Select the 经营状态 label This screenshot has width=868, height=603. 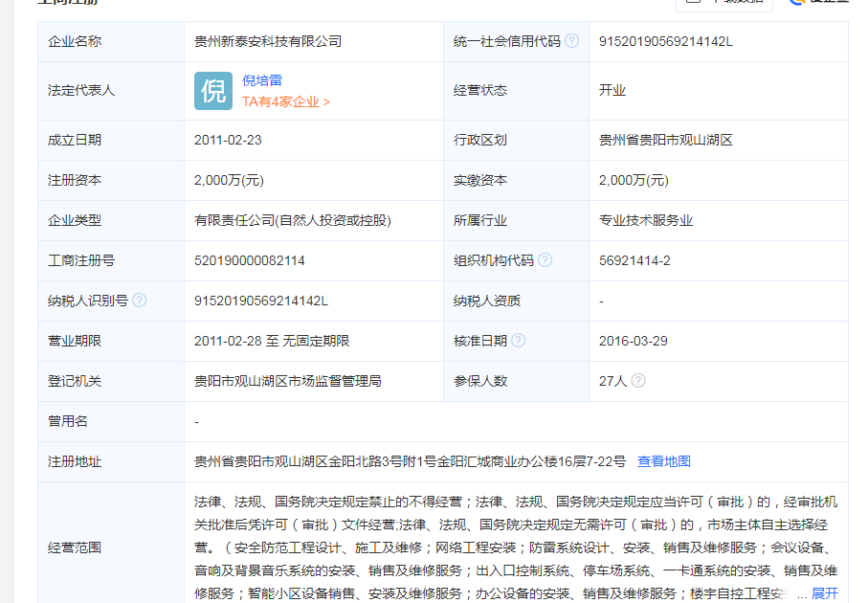480,90
